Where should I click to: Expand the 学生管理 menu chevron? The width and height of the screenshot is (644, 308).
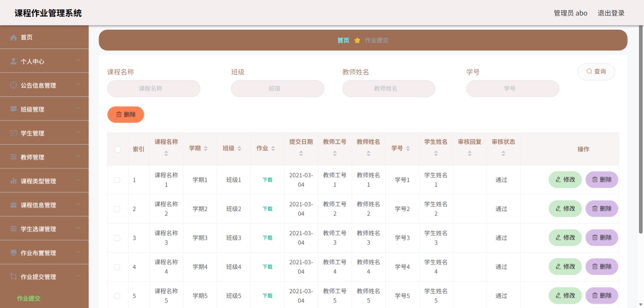tap(78, 132)
